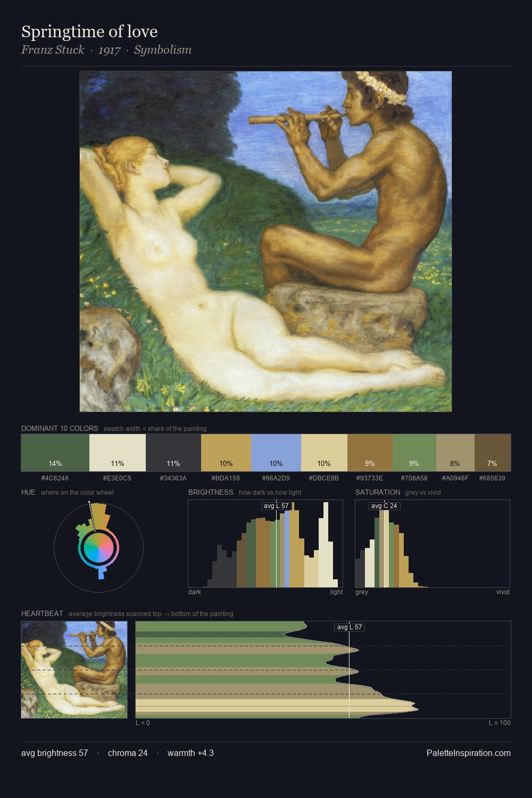Image resolution: width=532 pixels, height=798 pixels.
Task: Click the '#685639' hex code label
Action: (492, 478)
